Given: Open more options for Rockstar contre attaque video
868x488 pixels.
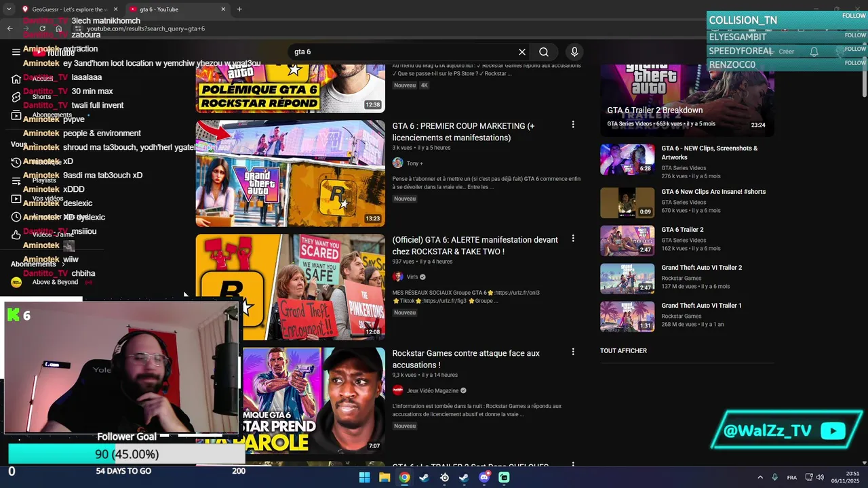Looking at the screenshot, I should pos(573,352).
